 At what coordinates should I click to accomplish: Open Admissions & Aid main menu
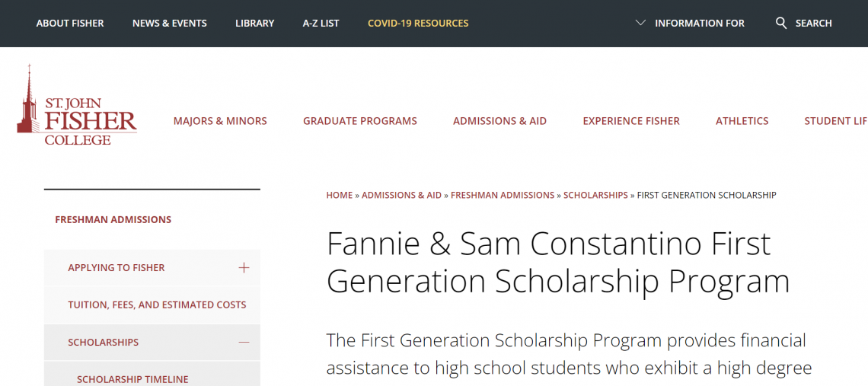click(499, 121)
